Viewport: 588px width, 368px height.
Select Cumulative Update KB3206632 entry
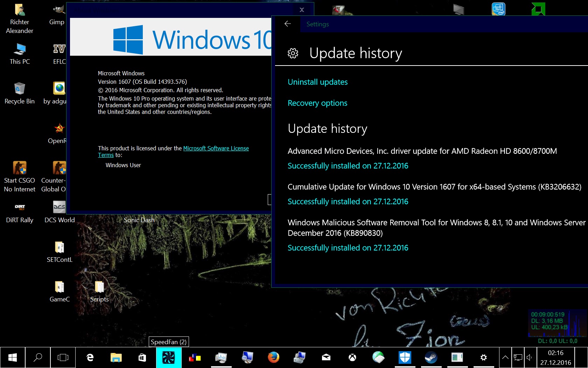(x=434, y=187)
